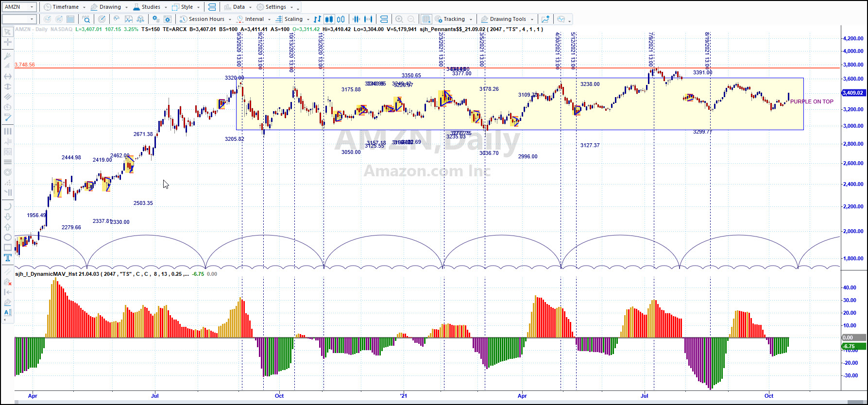Click the add chart icon with plus
This screenshot has width=868, height=405.
[545, 19]
